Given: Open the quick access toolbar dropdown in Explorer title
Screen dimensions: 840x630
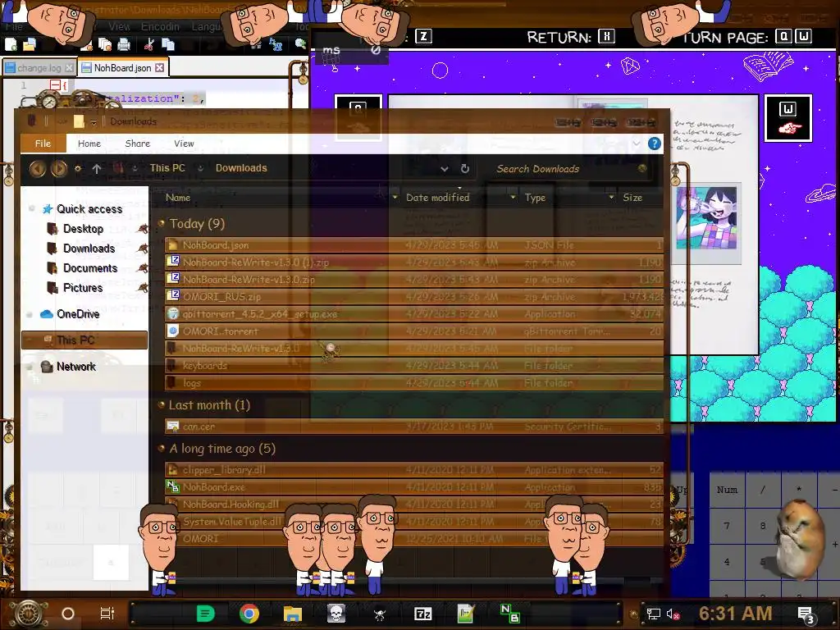Looking at the screenshot, I should coord(94,122).
